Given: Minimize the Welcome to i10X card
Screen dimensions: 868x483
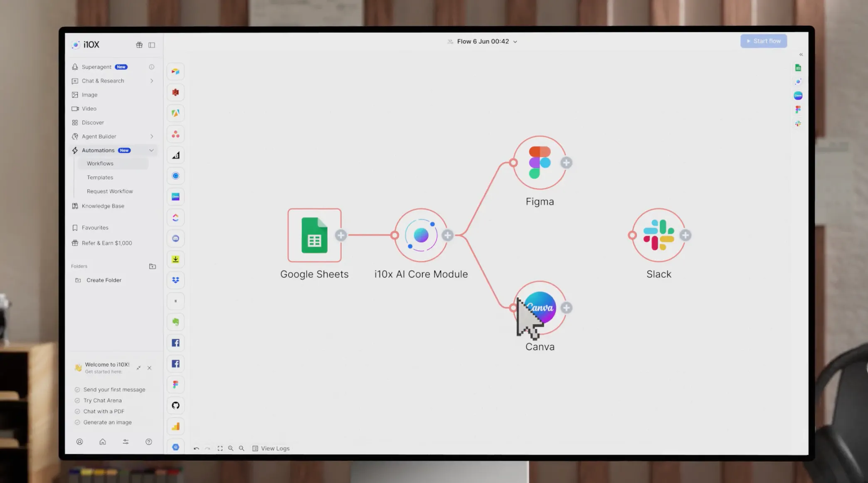Looking at the screenshot, I should pyautogui.click(x=138, y=368).
